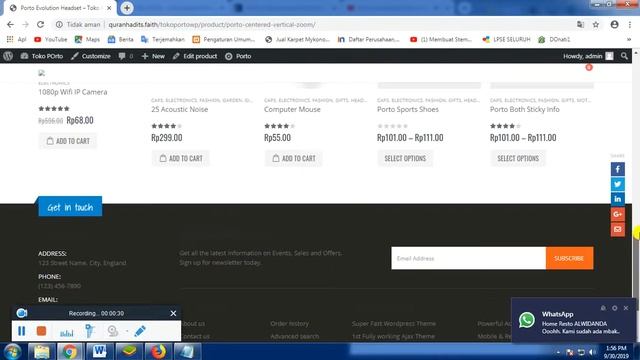Open Order history footer link
The height and width of the screenshot is (360, 640).
(289, 323)
